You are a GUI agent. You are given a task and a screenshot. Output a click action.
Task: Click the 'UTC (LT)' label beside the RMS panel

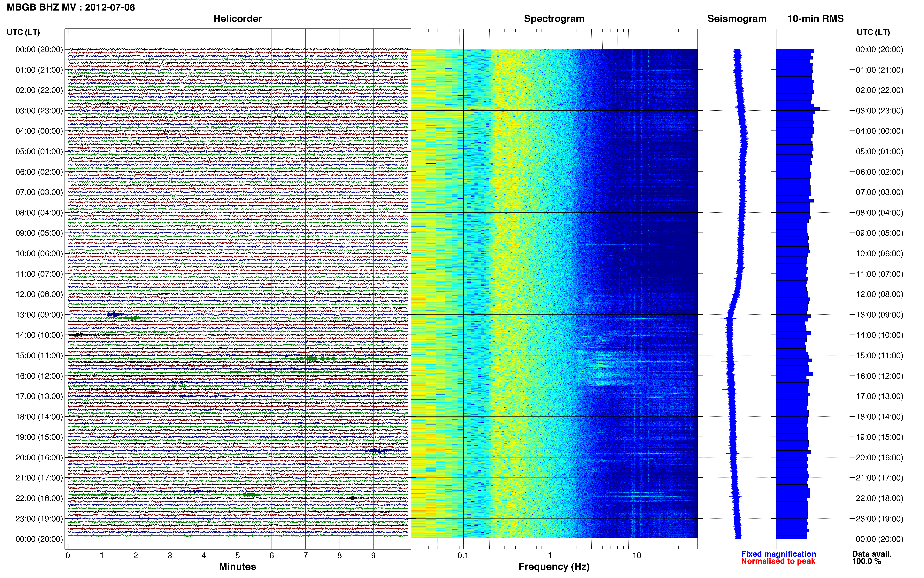click(x=873, y=32)
